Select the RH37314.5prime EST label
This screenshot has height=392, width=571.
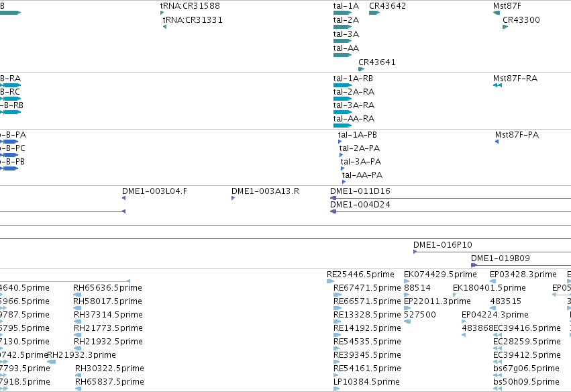click(108, 315)
